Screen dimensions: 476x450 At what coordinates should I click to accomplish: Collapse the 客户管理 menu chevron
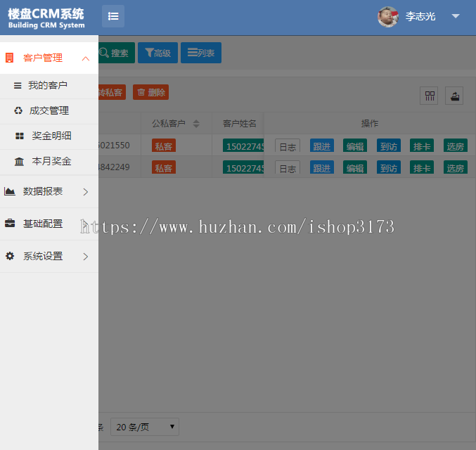85,58
